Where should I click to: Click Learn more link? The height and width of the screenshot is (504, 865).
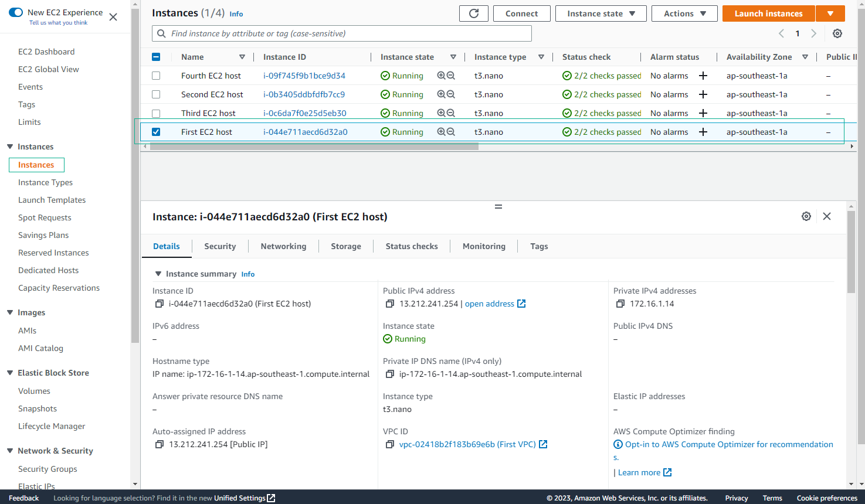644,472
